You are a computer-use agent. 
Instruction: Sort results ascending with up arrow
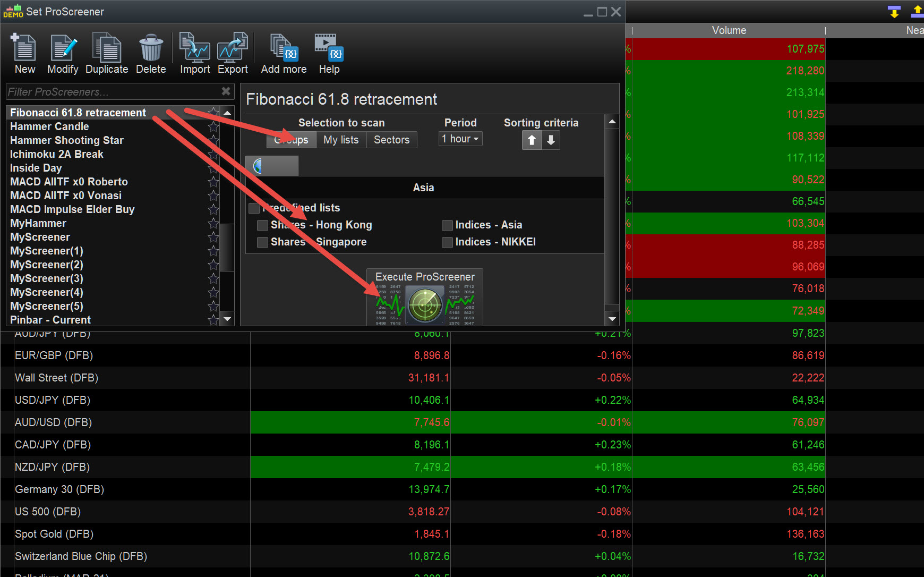[532, 140]
